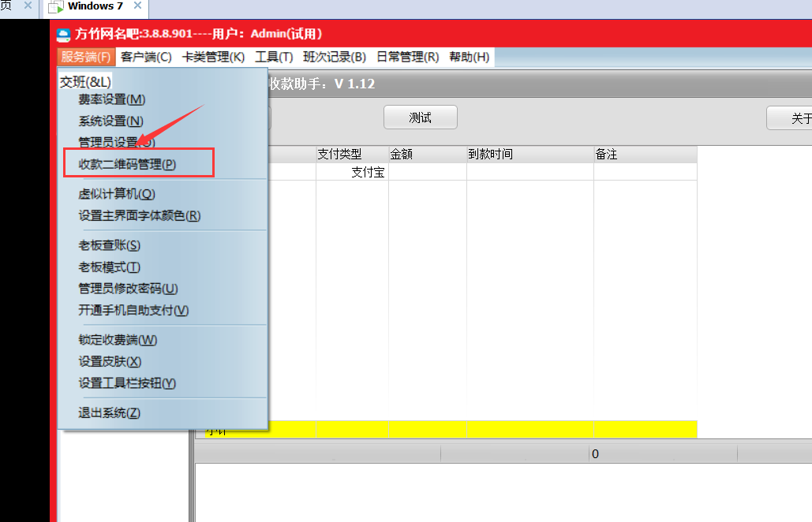This screenshot has width=812, height=522.
Task: Select 锁定收费端(W) menu entry
Action: pos(118,340)
